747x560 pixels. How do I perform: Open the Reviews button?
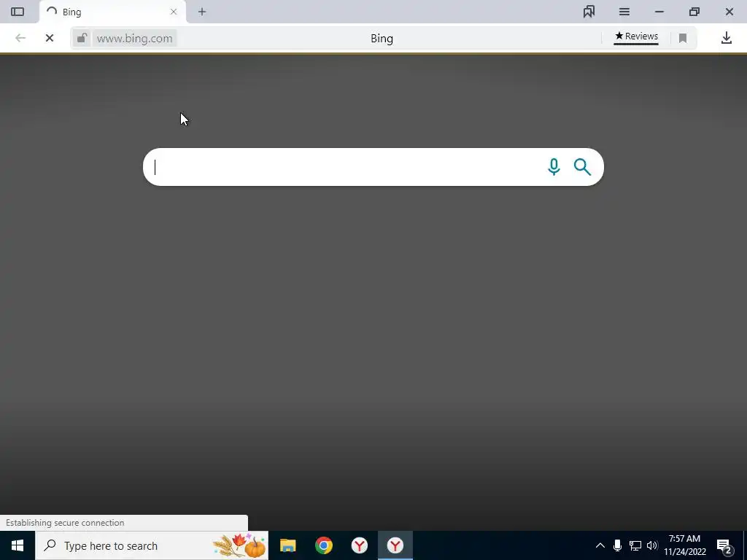point(636,36)
